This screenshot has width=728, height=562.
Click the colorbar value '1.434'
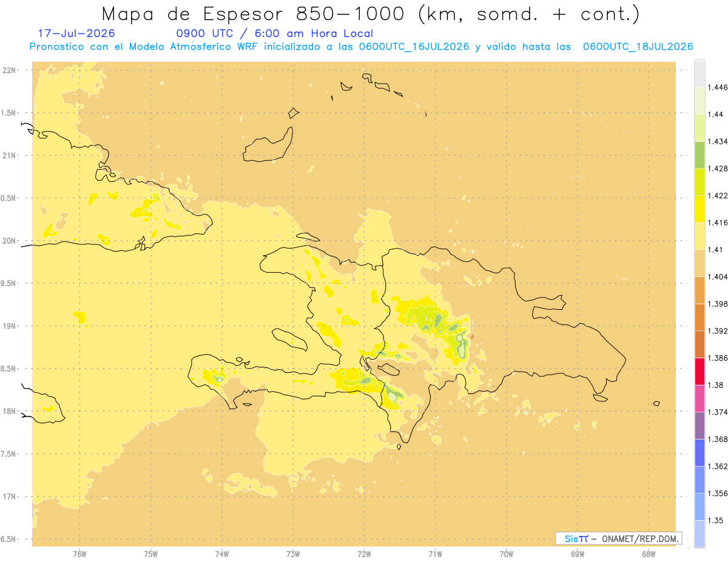coord(719,141)
